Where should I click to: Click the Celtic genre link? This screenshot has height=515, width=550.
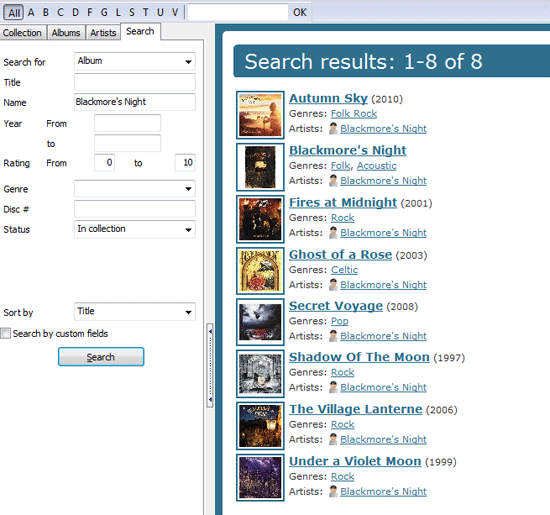[344, 269]
